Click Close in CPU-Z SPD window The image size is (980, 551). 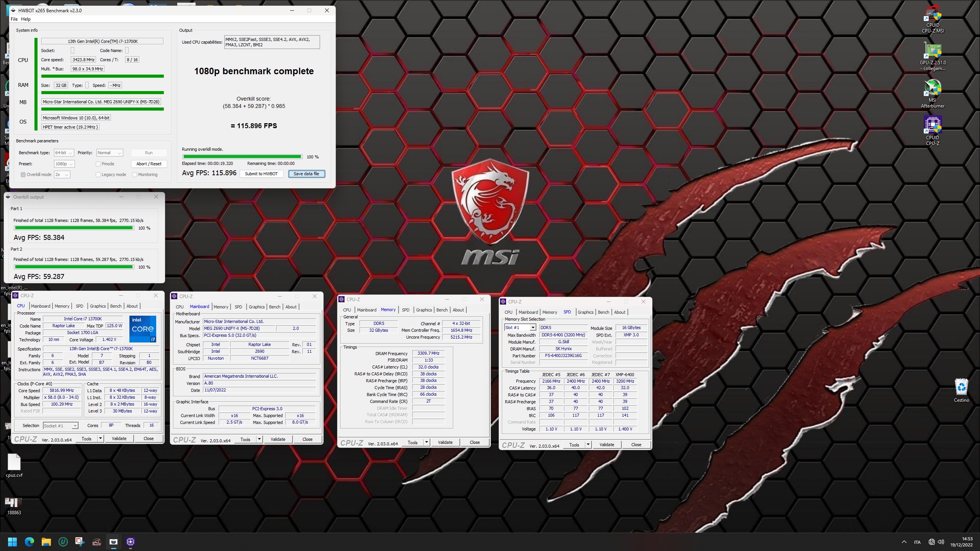click(636, 445)
